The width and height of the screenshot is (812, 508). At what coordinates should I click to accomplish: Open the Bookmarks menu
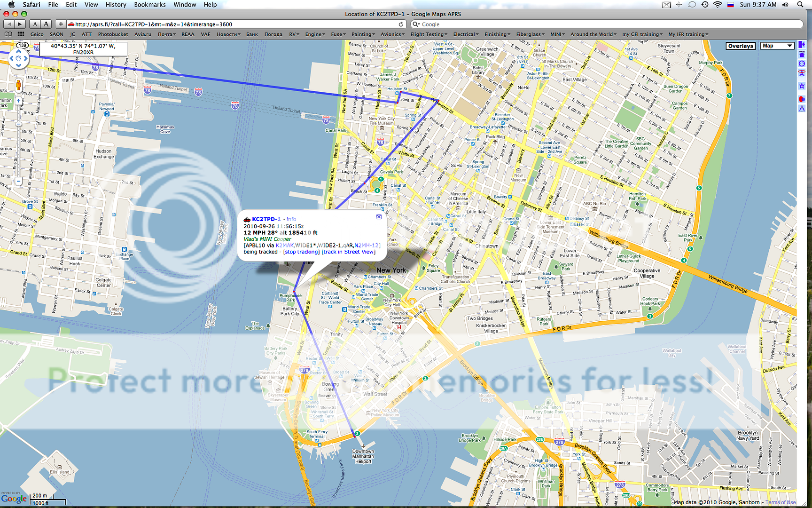[x=149, y=5]
